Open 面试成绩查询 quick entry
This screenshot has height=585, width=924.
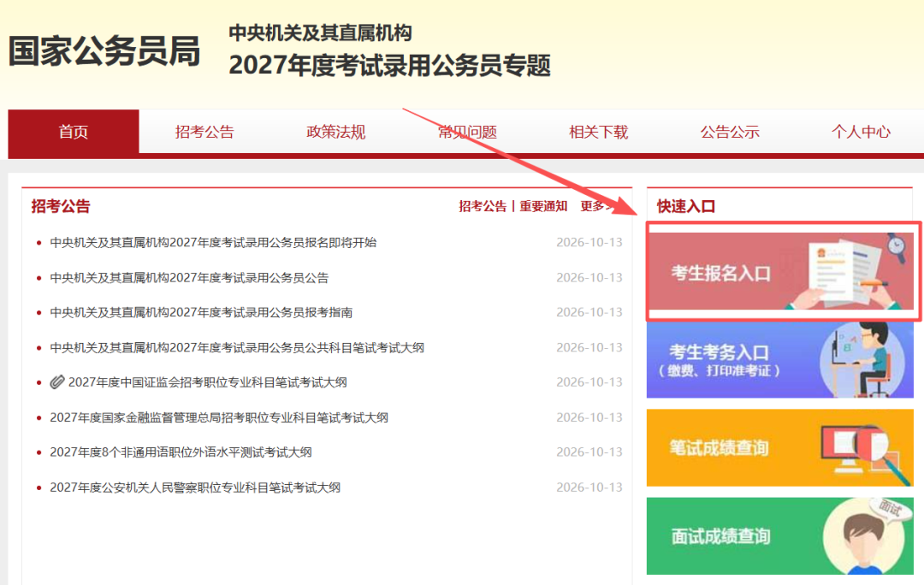(x=780, y=536)
